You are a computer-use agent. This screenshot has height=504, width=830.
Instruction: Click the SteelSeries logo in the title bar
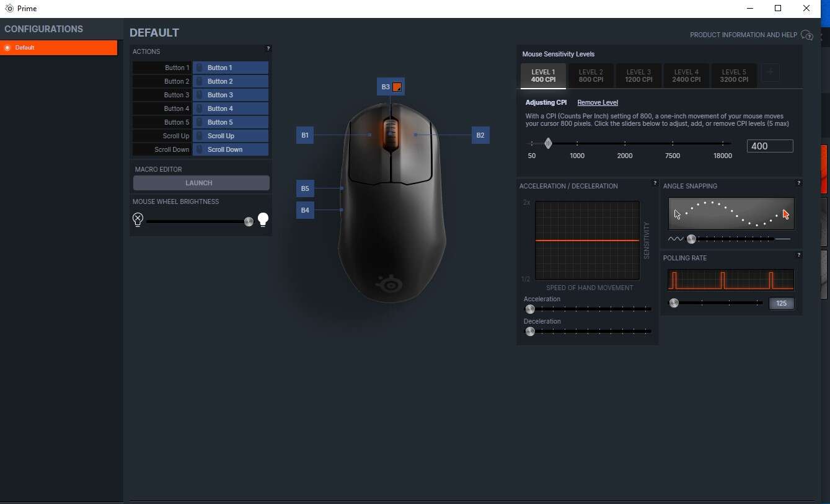click(x=11, y=8)
